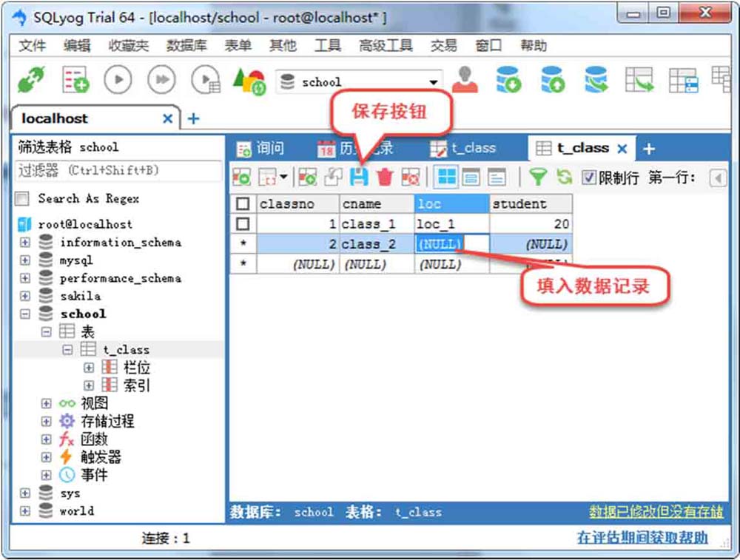The width and height of the screenshot is (740, 560).
Task: Click the green filter funnel icon
Action: 537,178
